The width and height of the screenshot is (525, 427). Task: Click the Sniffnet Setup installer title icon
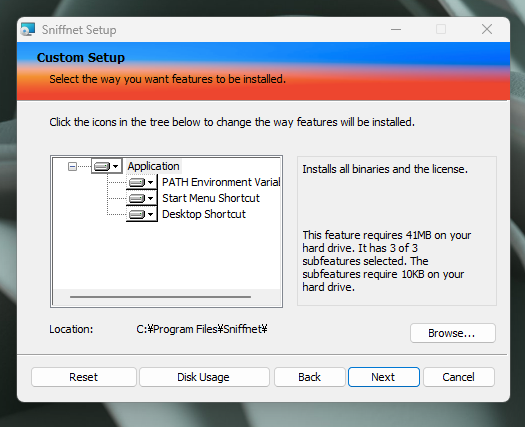pos(27,29)
